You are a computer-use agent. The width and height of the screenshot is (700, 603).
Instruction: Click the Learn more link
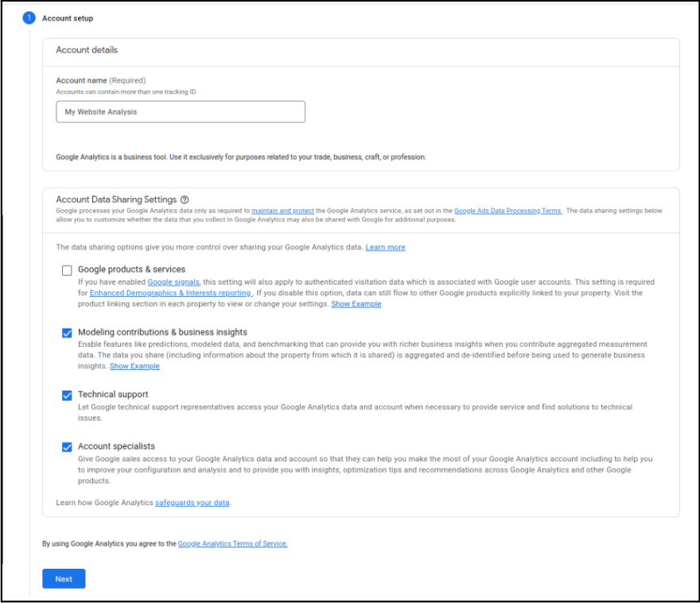click(x=385, y=247)
